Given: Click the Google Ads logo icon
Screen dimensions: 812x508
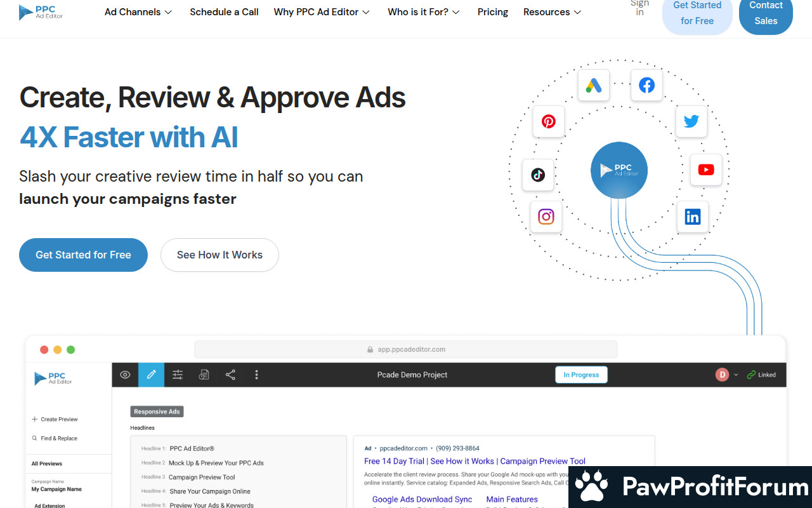Looking at the screenshot, I should 593,85.
